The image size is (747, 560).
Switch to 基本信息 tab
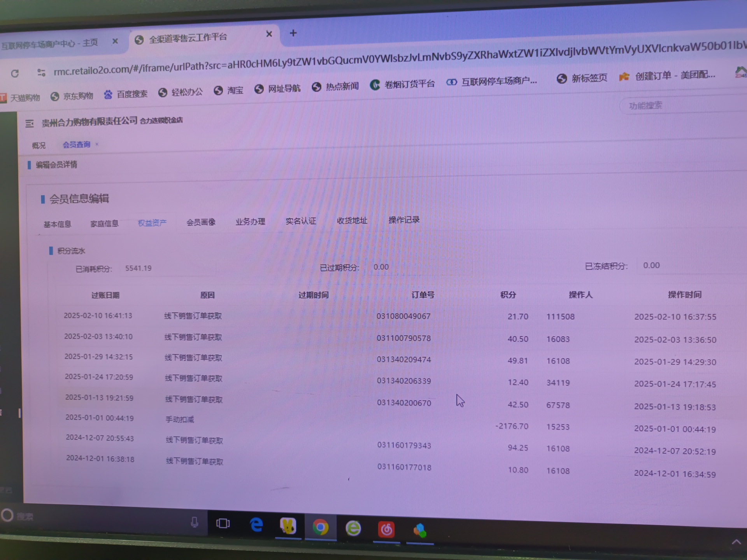57,224
